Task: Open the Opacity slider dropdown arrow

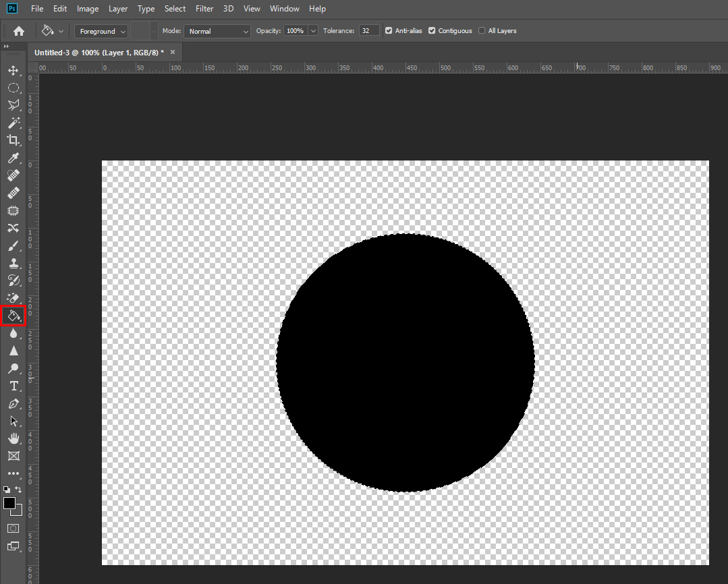Action: (313, 31)
